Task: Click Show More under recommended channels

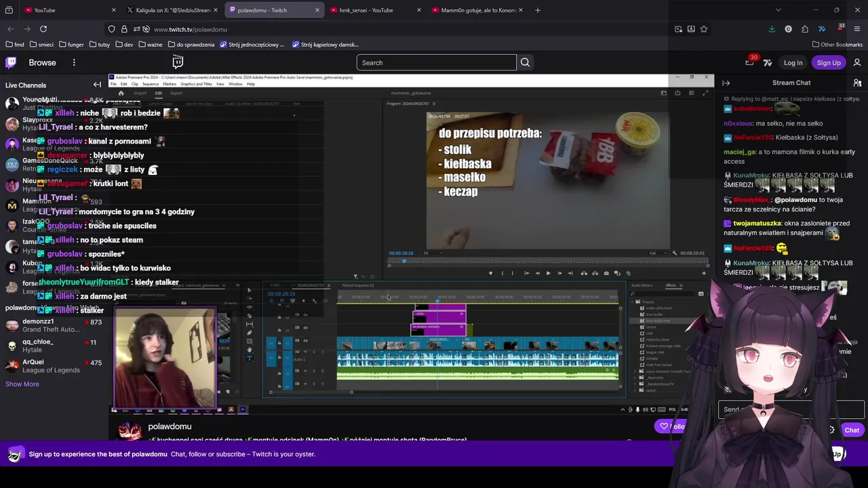Action: (22, 384)
